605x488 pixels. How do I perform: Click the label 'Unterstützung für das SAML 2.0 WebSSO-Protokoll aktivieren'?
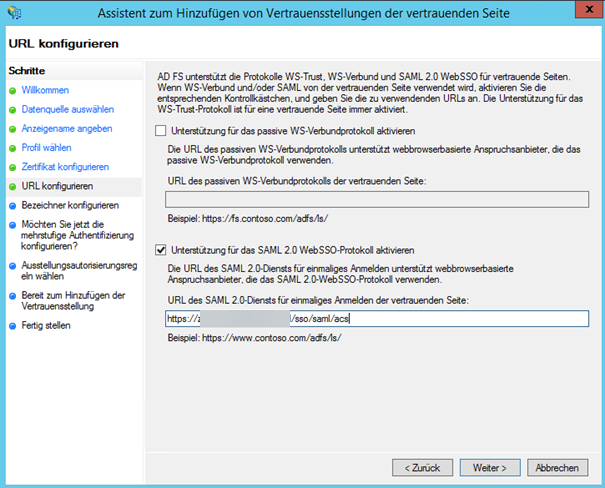[292, 250]
